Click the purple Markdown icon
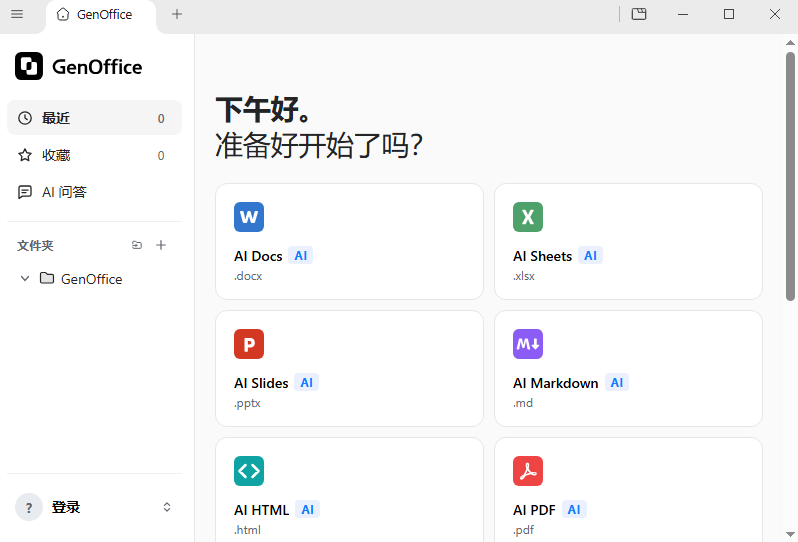This screenshot has height=542, width=798. click(528, 344)
